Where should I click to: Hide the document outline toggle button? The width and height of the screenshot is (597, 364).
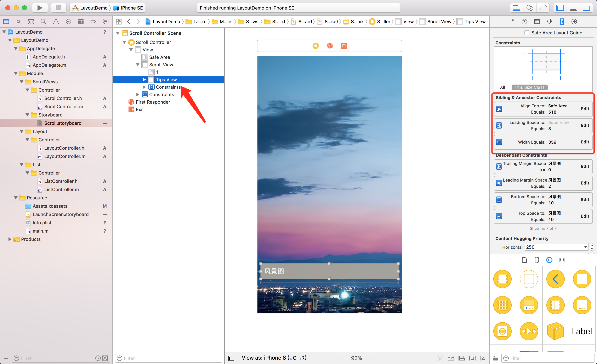pyautogui.click(x=231, y=358)
